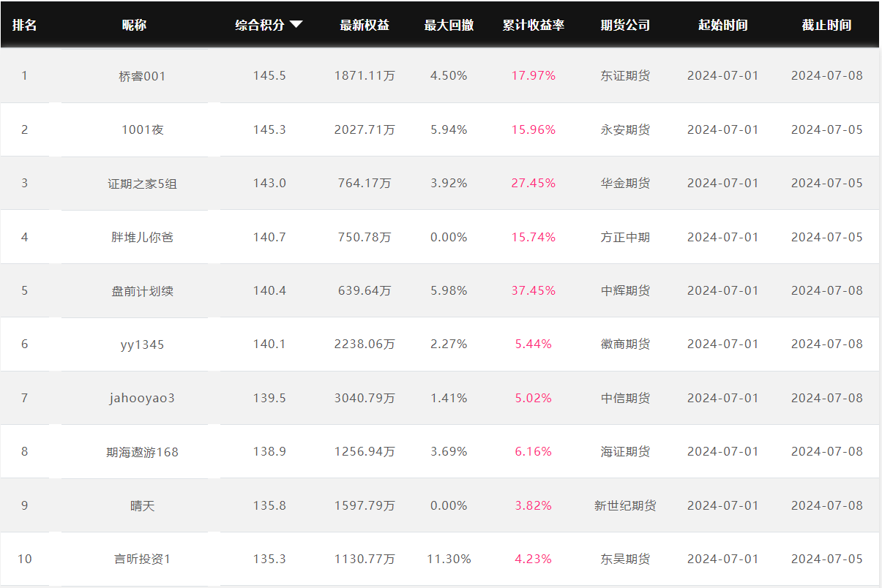Viewport: 882px width, 588px height.
Task: Click futures company 新世纪期货
Action: coord(625,505)
